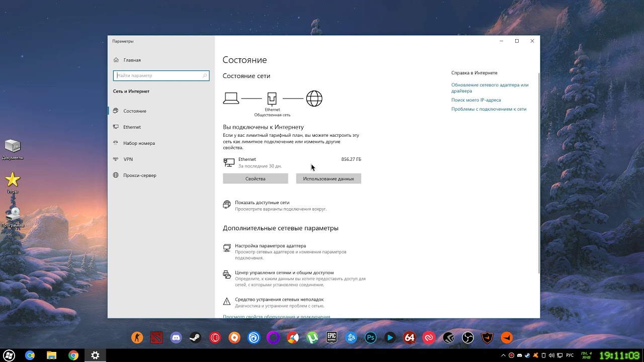This screenshot has width=644, height=362.
Task: Open Набор номера in the sidebar
Action: (x=134, y=143)
